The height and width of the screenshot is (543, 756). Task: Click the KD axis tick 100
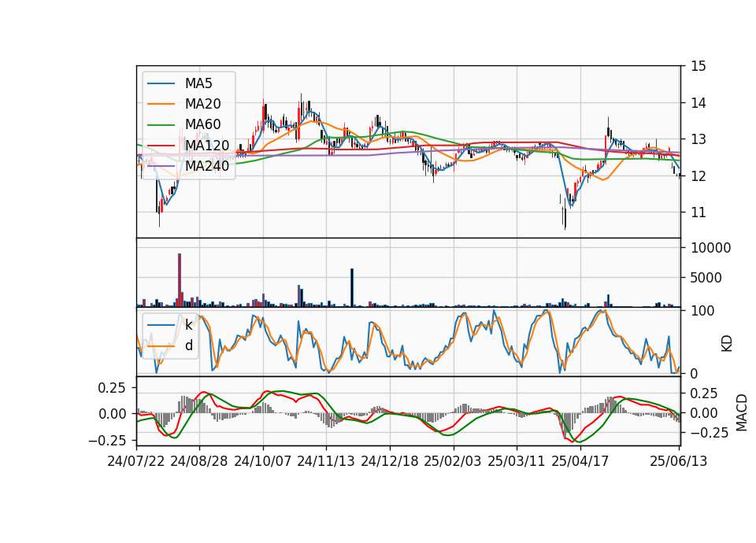(702, 311)
